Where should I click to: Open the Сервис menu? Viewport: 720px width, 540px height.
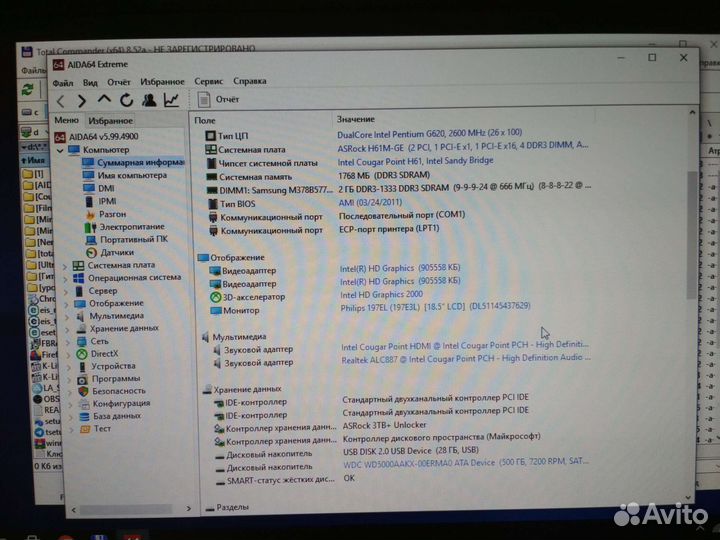[208, 81]
